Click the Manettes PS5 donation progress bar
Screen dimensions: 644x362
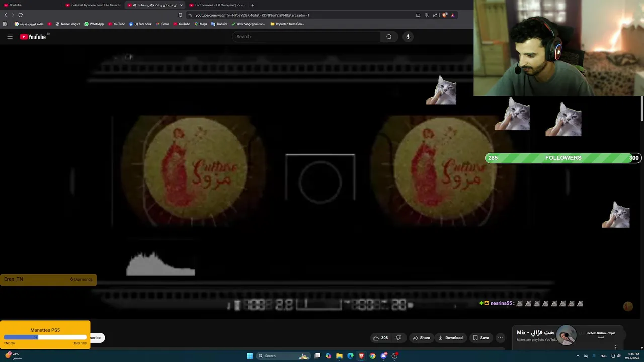pos(45,337)
